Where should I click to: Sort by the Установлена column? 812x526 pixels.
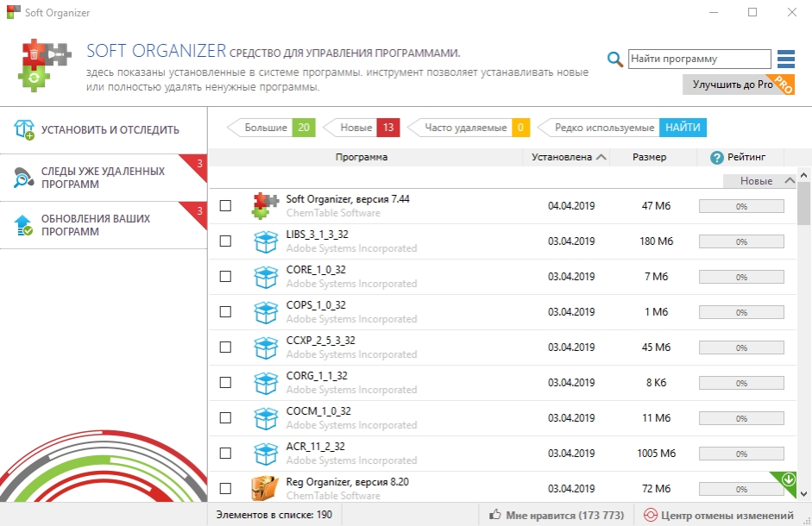[x=567, y=157]
